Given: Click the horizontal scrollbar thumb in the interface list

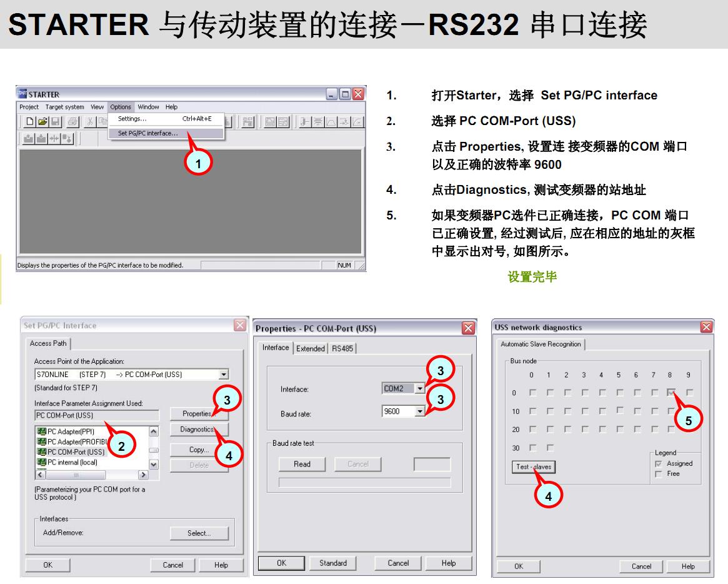Looking at the screenshot, I should [76, 475].
